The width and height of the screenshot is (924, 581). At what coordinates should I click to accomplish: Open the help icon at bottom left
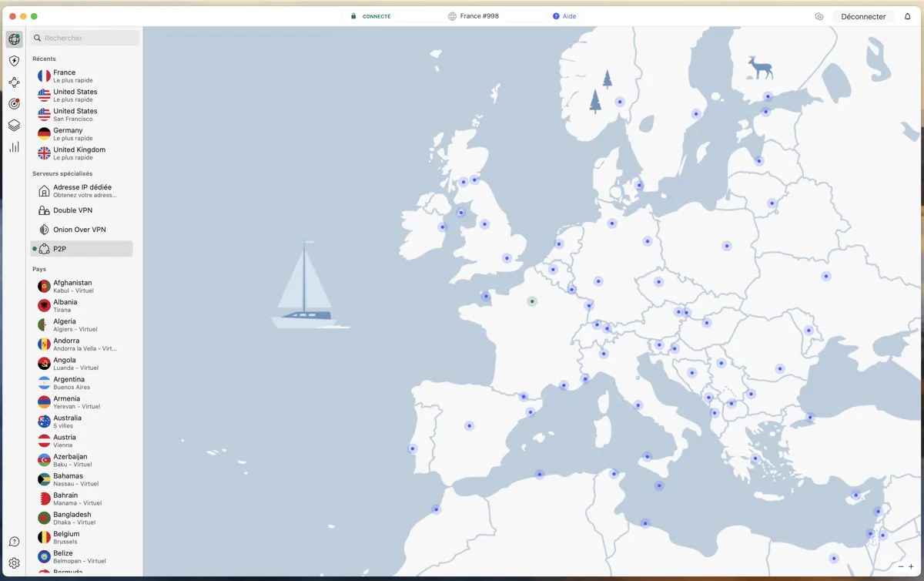coord(14,541)
